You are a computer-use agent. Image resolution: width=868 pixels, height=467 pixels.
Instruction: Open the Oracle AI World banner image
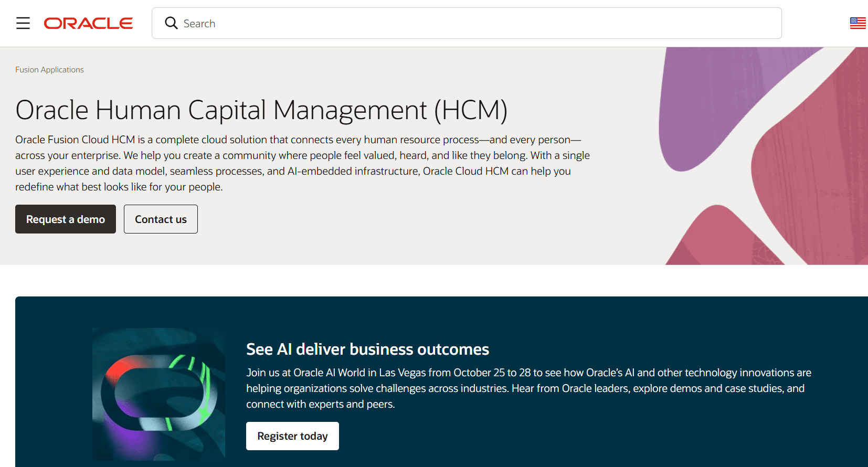tap(158, 394)
